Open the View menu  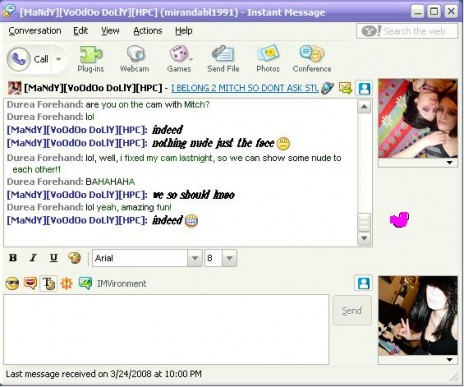[x=110, y=31]
